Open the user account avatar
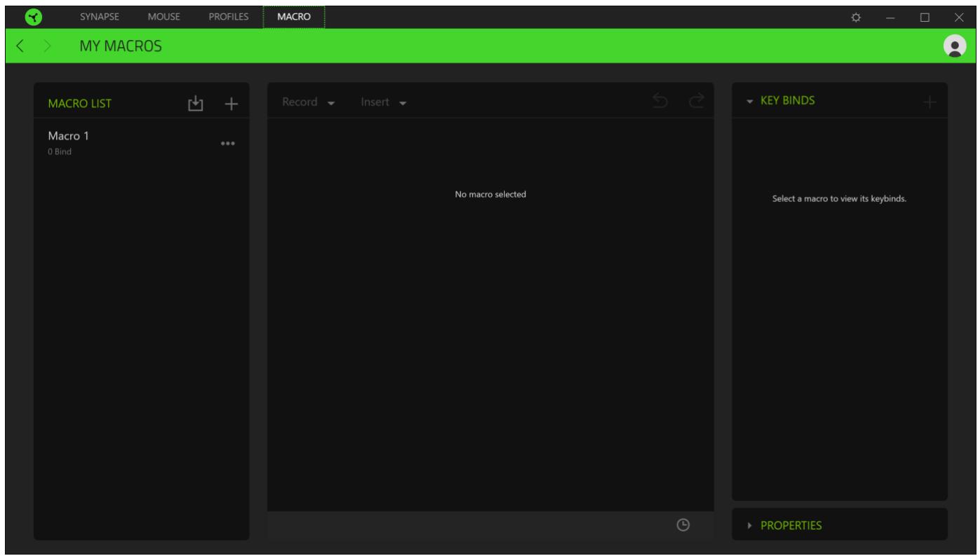 [953, 46]
